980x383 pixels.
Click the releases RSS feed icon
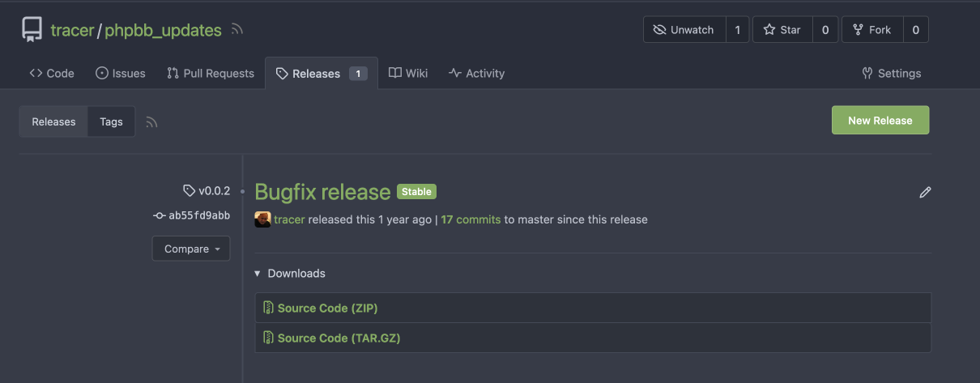[151, 122]
